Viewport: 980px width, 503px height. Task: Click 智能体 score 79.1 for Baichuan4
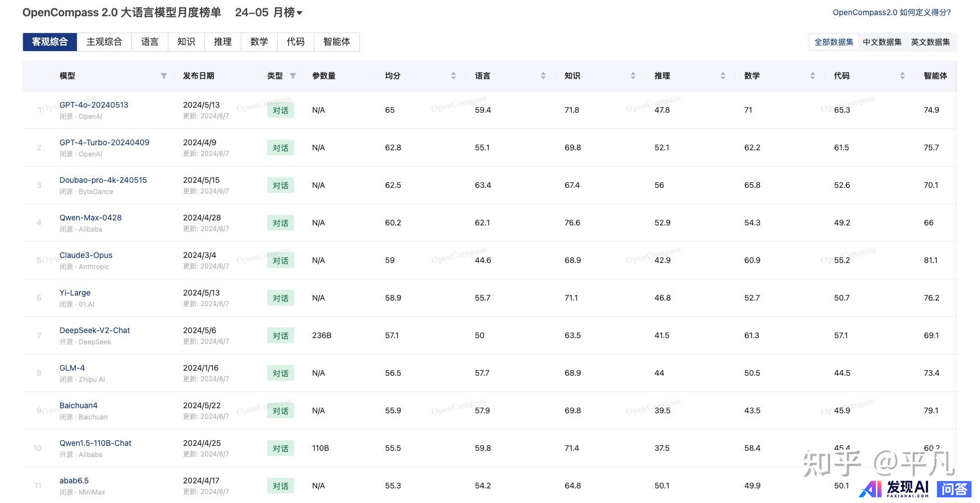931,410
